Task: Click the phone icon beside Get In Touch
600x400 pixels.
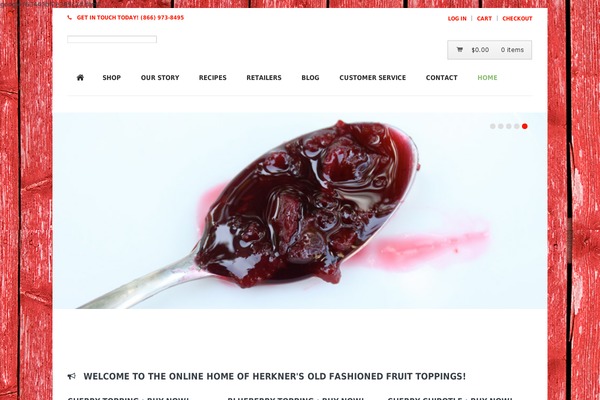Action: [69, 18]
